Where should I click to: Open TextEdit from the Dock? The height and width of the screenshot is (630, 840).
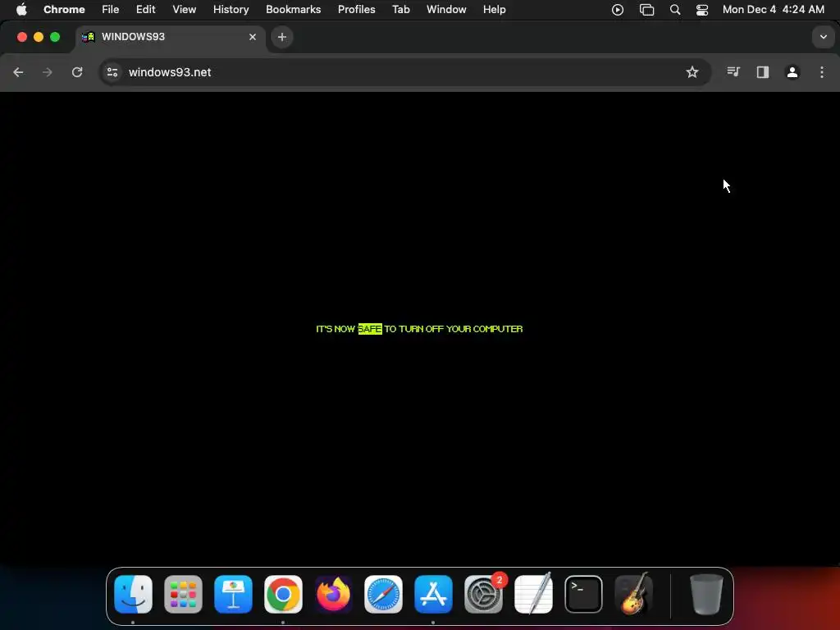533,594
